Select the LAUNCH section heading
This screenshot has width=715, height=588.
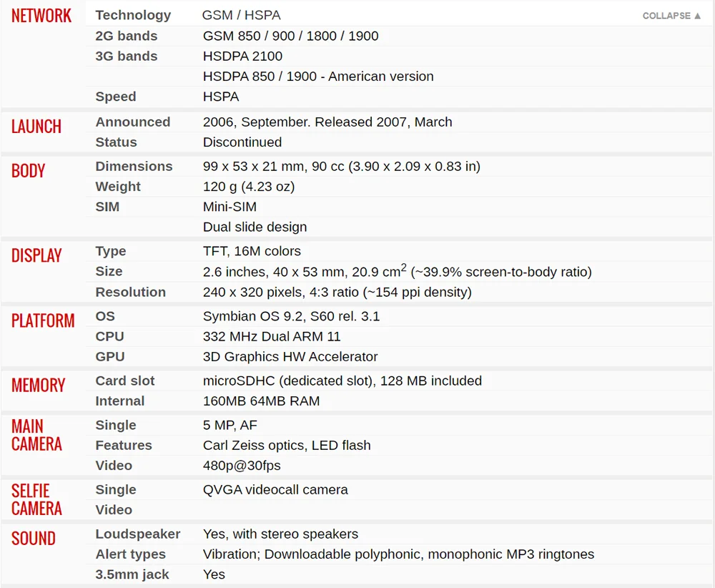(x=36, y=127)
